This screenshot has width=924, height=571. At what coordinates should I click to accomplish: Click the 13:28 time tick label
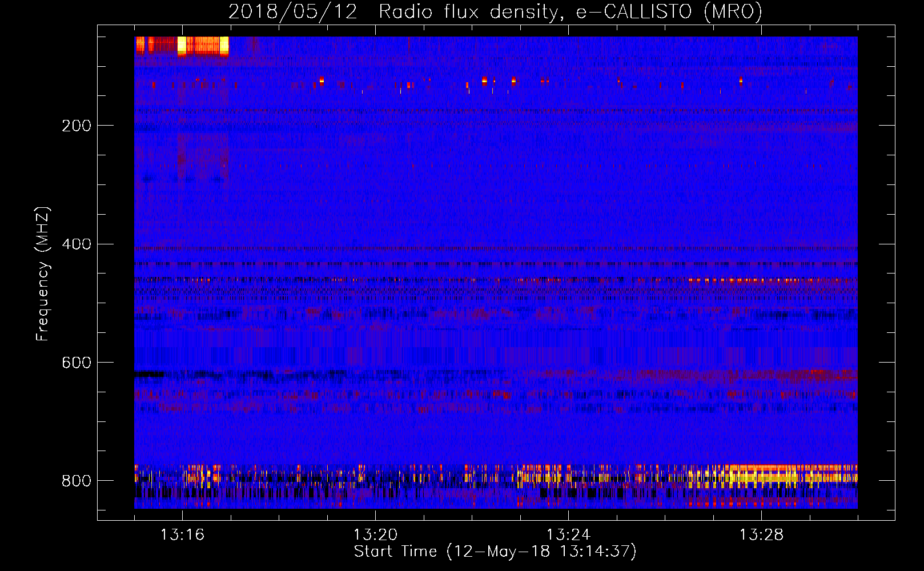click(761, 534)
